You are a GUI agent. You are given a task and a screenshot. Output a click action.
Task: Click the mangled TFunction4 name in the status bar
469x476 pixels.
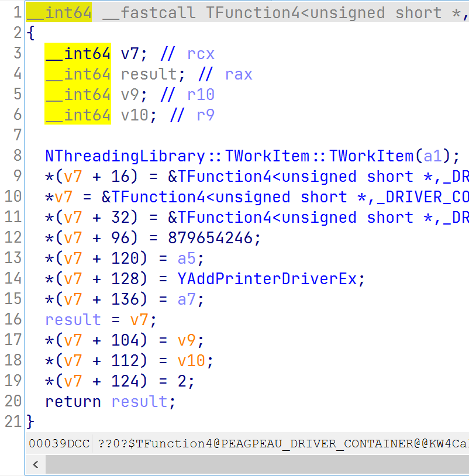pyautogui.click(x=283, y=444)
